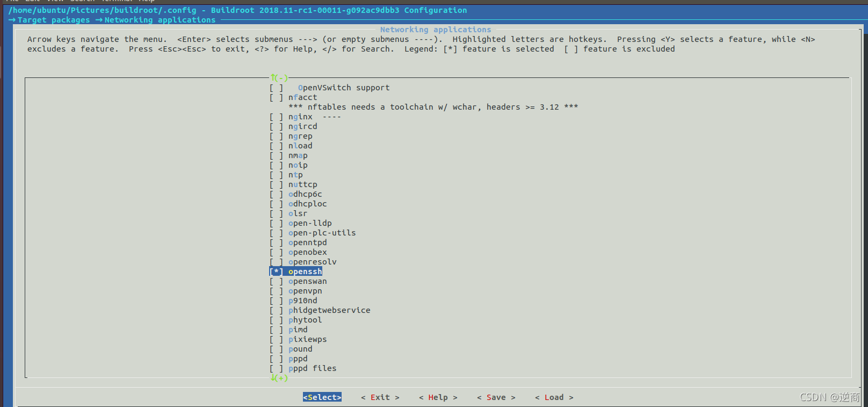Click the Networking applications dialog title
Viewport: 868px width, 407px height.
pos(436,30)
